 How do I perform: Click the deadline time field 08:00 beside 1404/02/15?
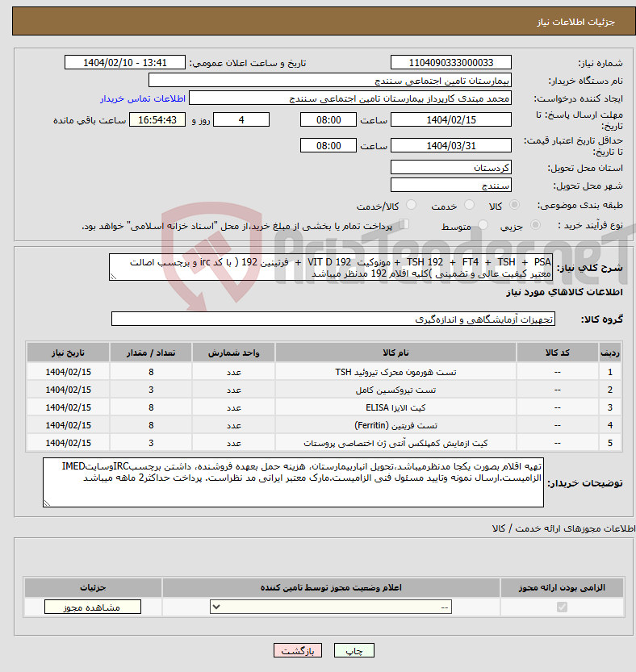[x=328, y=119]
